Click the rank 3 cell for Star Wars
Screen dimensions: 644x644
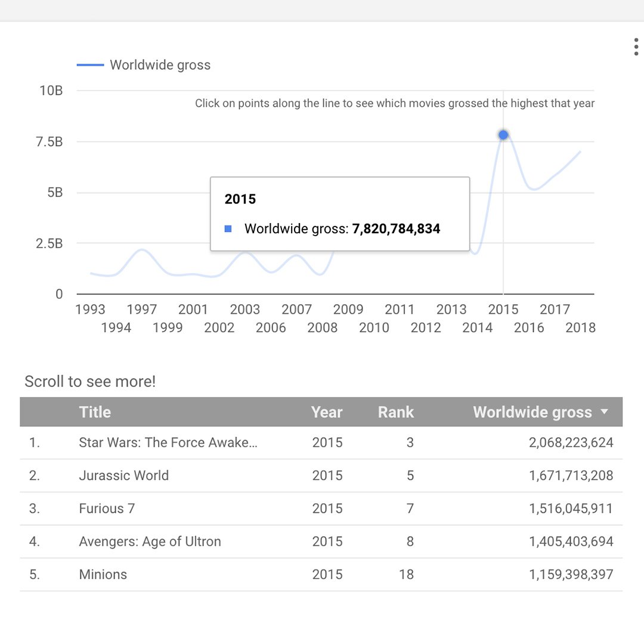tap(410, 442)
